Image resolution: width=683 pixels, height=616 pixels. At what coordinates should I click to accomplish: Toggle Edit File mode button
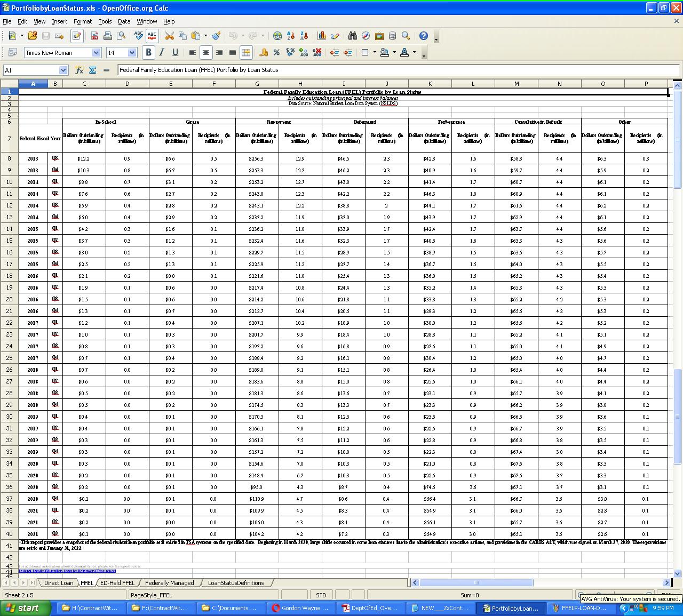coord(76,36)
